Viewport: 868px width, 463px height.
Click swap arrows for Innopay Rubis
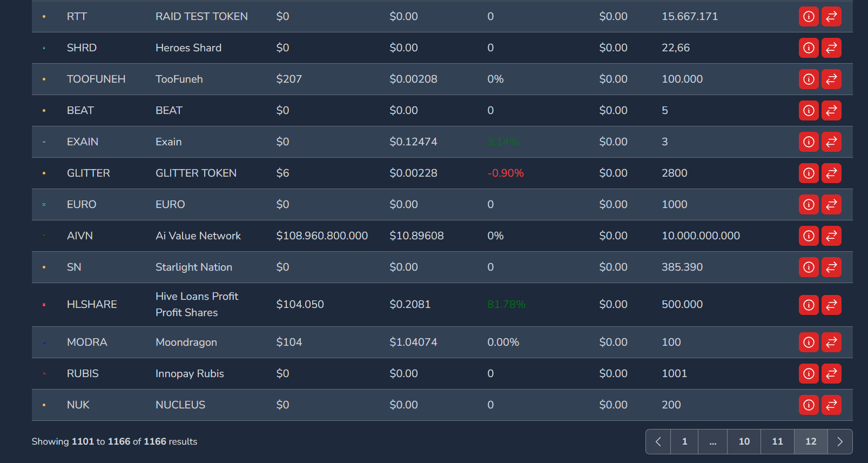[x=831, y=374]
